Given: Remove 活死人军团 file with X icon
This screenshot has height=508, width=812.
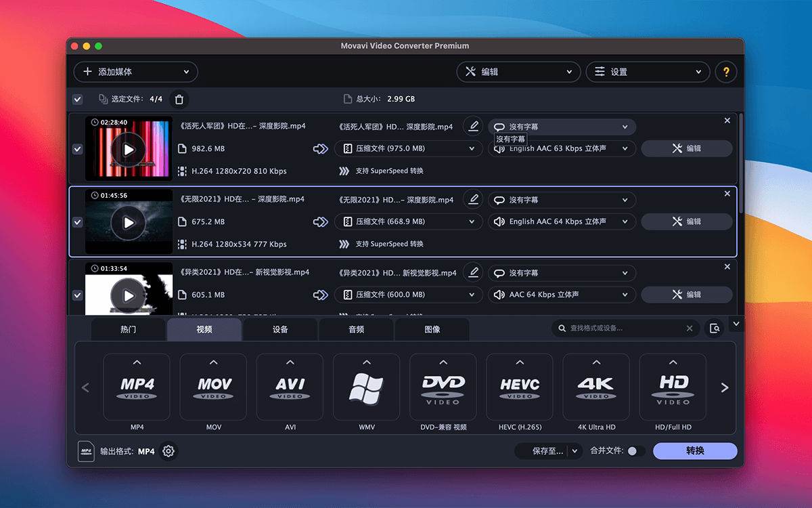Looking at the screenshot, I should (727, 121).
